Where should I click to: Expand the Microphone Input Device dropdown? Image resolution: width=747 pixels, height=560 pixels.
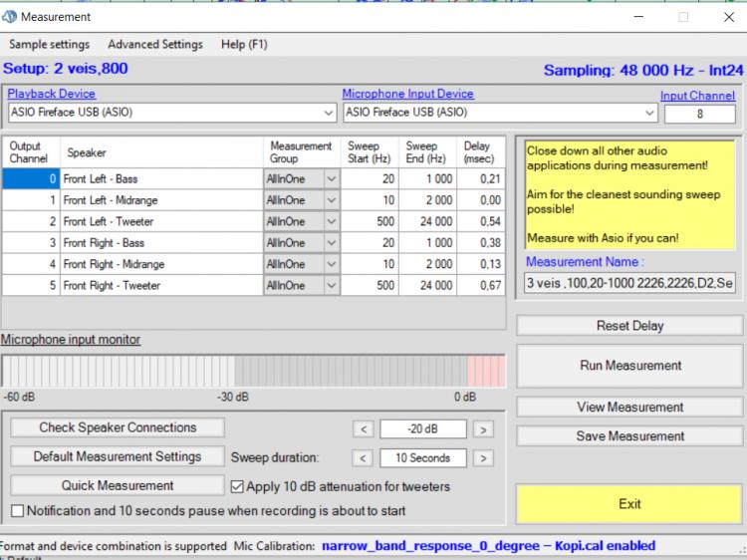coord(649,113)
